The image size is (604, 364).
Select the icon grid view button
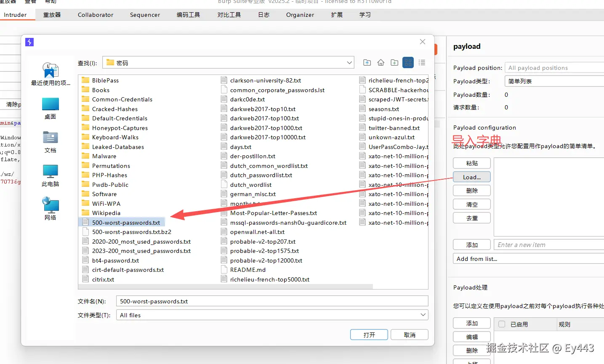coord(408,63)
